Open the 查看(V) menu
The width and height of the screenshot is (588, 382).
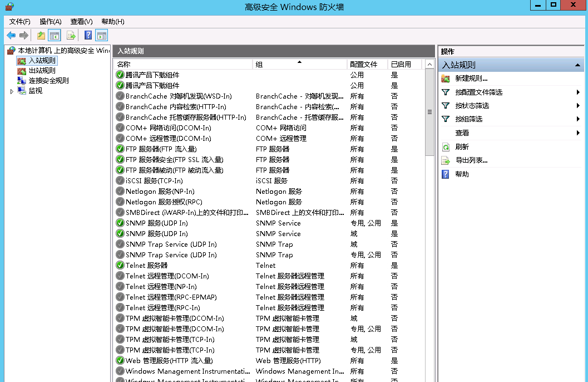(x=81, y=22)
